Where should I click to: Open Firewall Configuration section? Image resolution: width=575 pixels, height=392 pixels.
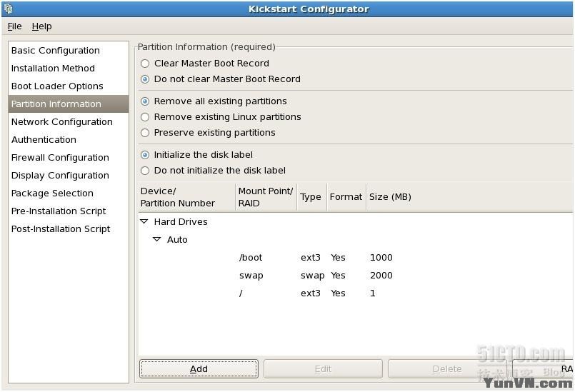[x=60, y=158]
